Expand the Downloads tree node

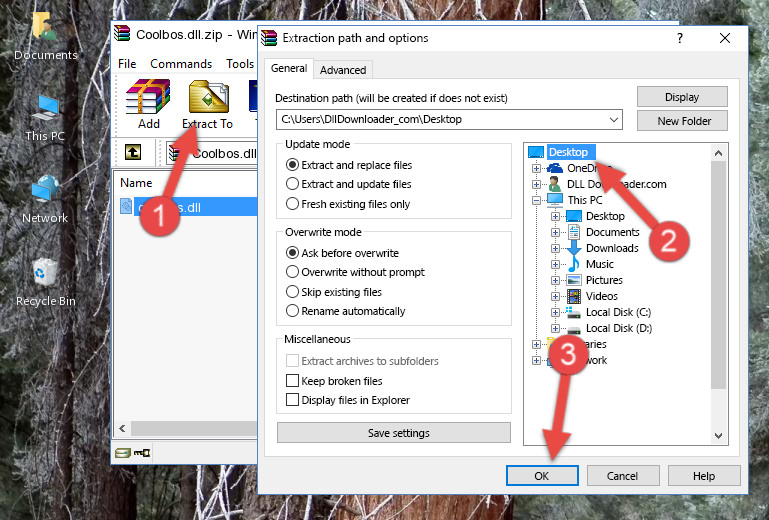pyautogui.click(x=555, y=248)
